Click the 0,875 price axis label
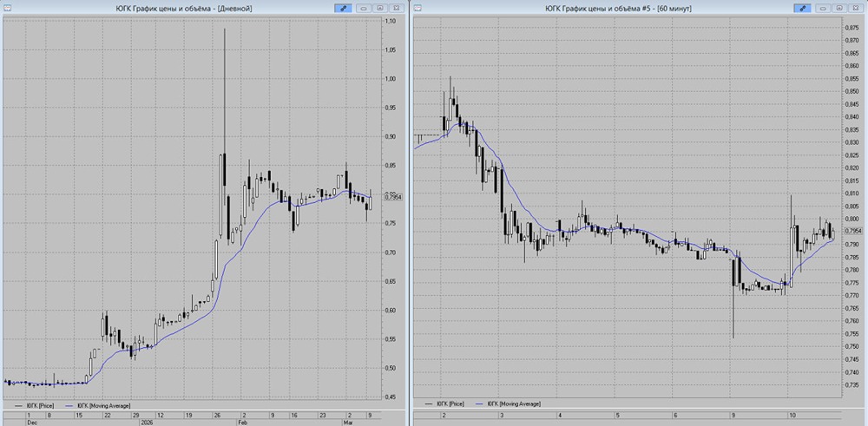 (x=851, y=28)
